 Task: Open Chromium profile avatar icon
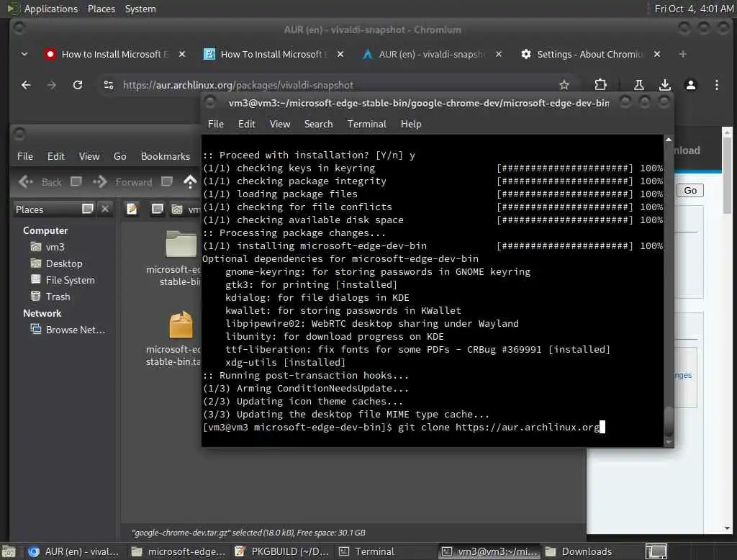690,85
